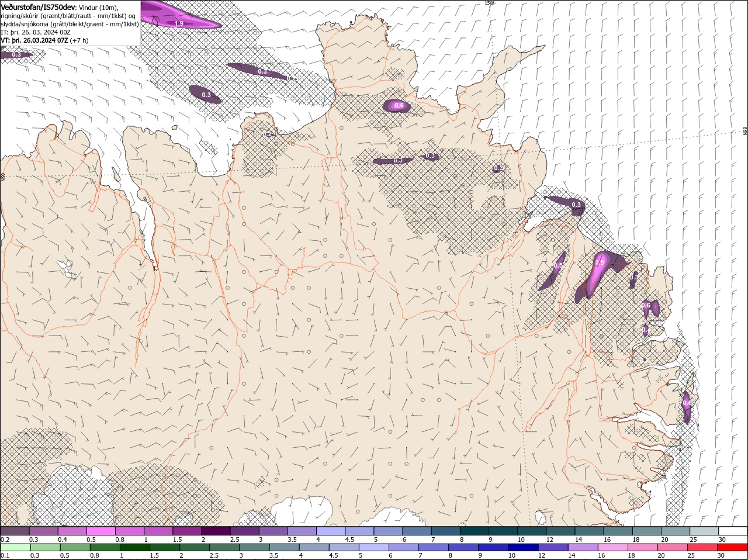Click the 'Vindur (10m),' caption text
748x560 pixels.
coord(98,7)
